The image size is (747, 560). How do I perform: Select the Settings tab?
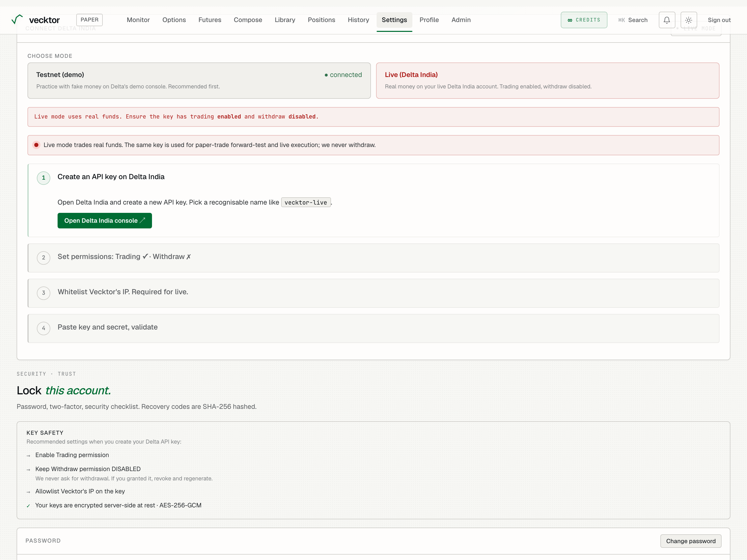394,20
